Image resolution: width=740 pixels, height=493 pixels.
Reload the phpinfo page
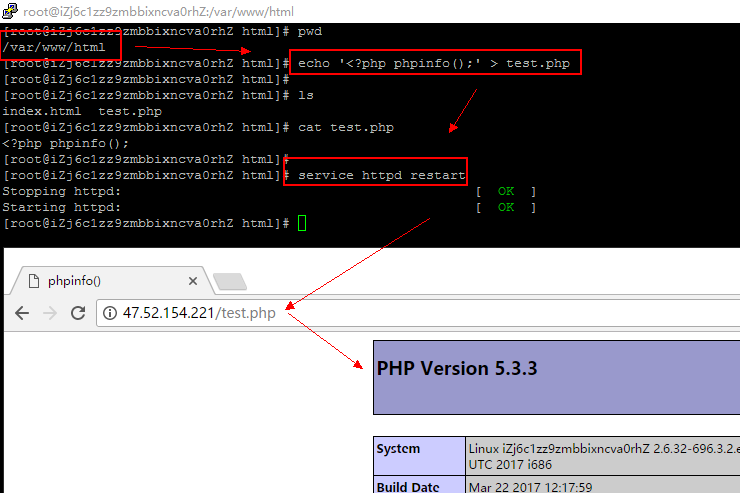coord(77,313)
